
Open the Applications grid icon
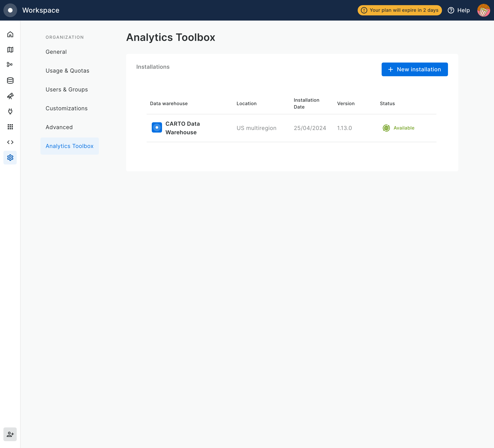[x=10, y=127]
